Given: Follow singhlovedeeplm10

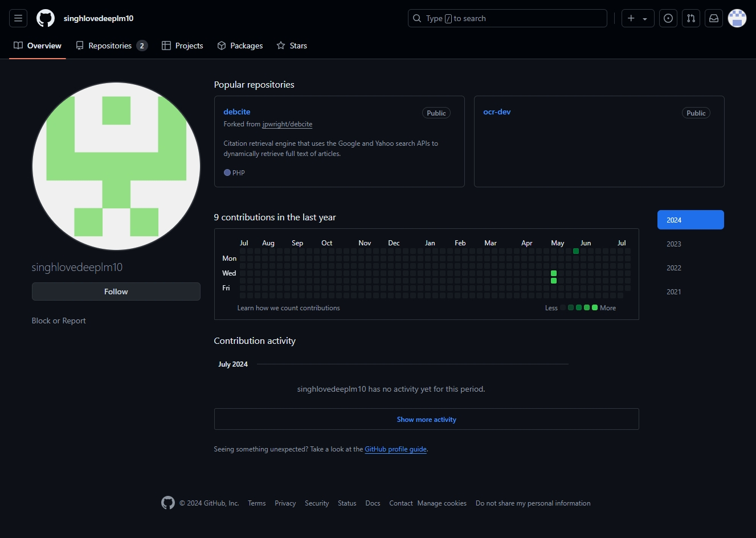Looking at the screenshot, I should pyautogui.click(x=116, y=291).
